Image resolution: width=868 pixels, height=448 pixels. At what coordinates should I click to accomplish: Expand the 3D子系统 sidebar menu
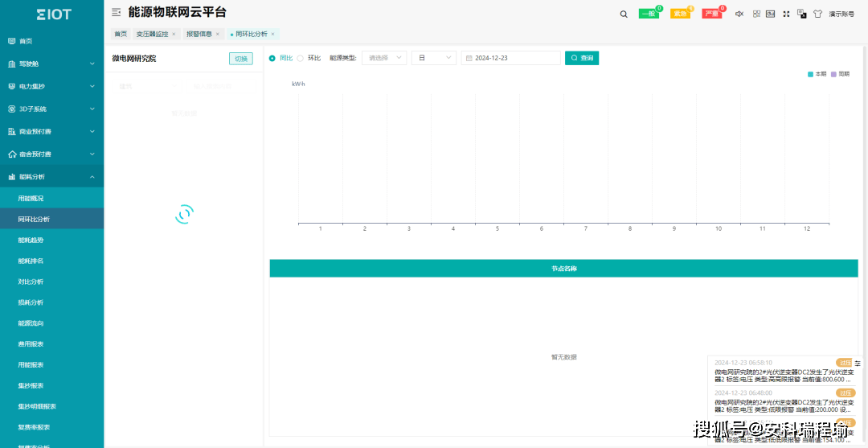point(52,109)
